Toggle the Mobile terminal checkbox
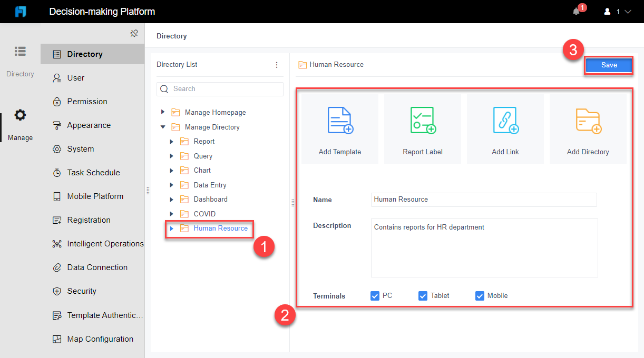The height and width of the screenshot is (358, 644). pyautogui.click(x=480, y=295)
